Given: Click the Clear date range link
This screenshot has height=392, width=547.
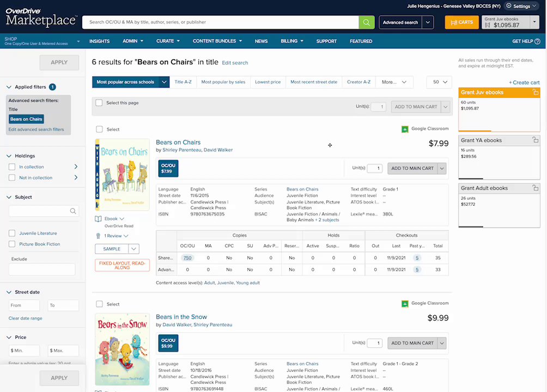Looking at the screenshot, I should point(26,318).
